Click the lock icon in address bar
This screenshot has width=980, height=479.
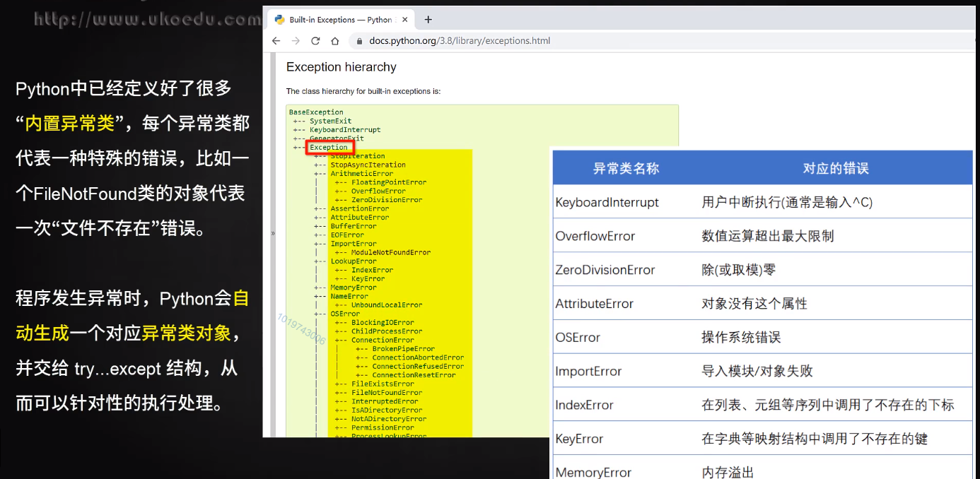click(x=360, y=41)
